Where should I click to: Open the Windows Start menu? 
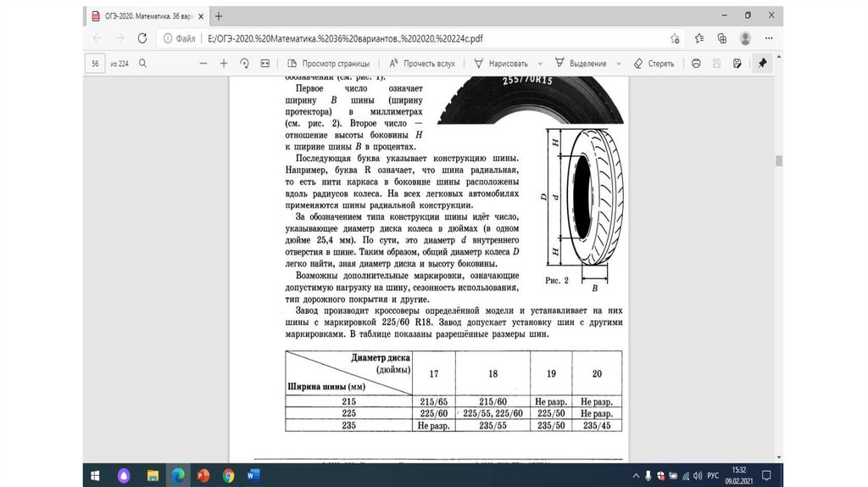95,475
